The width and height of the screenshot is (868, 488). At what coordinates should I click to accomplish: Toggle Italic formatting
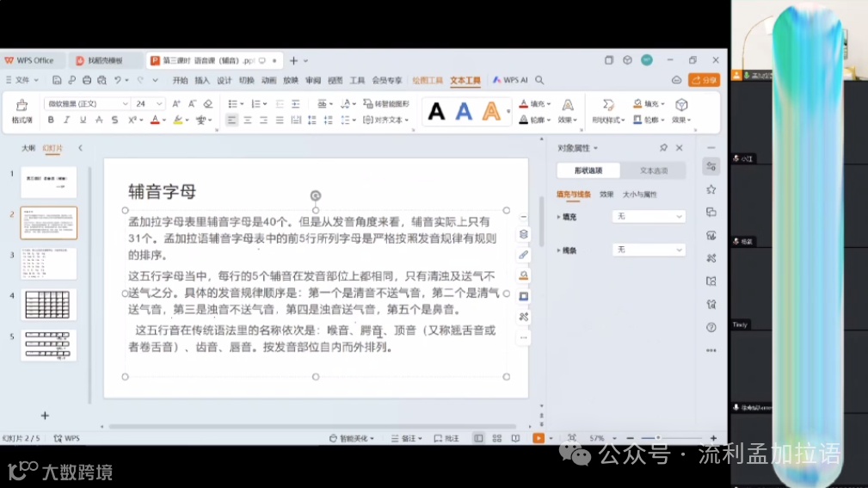click(66, 120)
